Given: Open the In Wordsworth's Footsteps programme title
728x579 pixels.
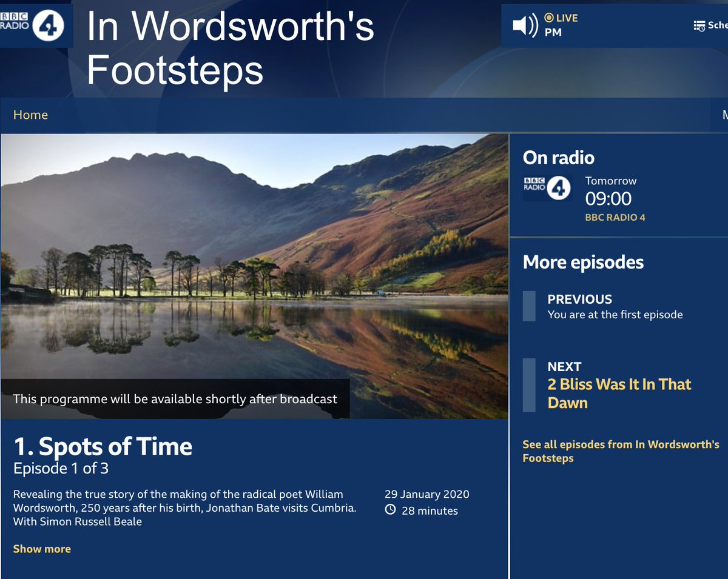Looking at the screenshot, I should (231, 47).
